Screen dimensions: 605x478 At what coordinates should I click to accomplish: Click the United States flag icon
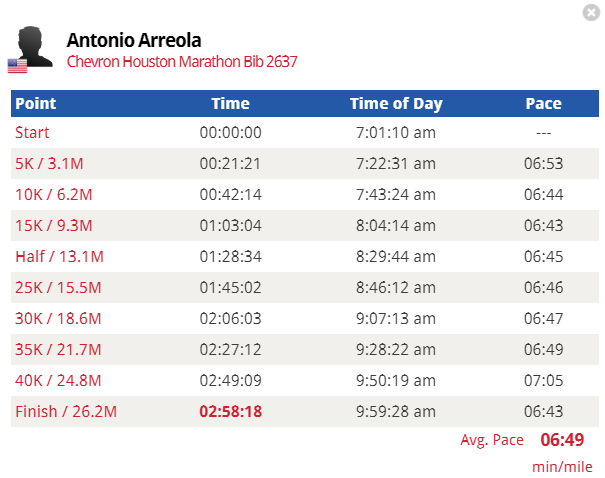click(x=17, y=66)
